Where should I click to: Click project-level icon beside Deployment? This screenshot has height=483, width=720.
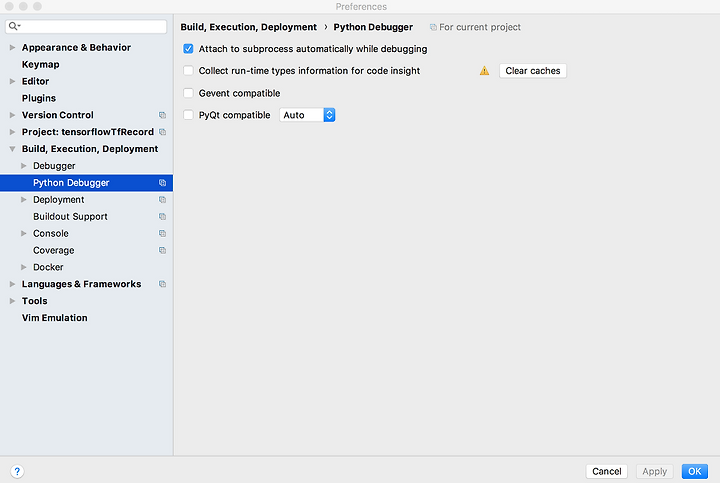pos(163,200)
